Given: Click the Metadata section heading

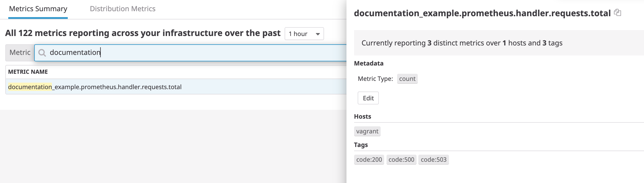Looking at the screenshot, I should click(x=369, y=63).
